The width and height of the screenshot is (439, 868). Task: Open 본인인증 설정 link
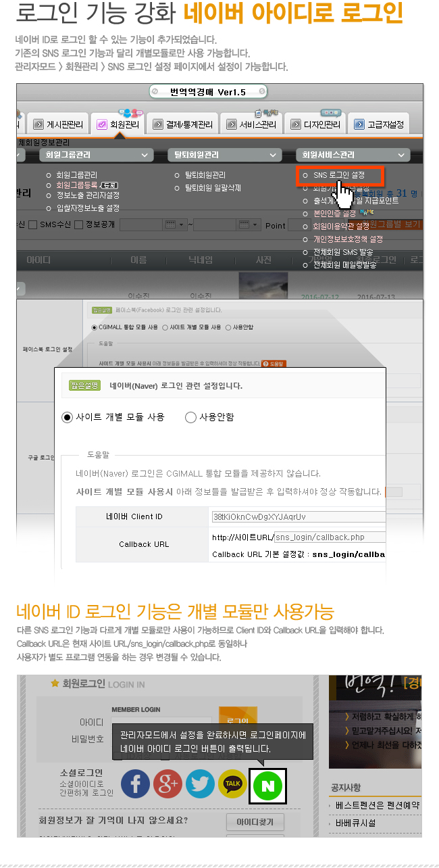[x=334, y=214]
